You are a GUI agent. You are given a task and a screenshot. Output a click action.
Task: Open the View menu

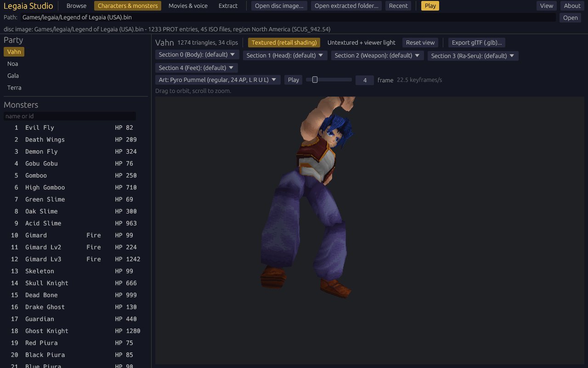(547, 6)
